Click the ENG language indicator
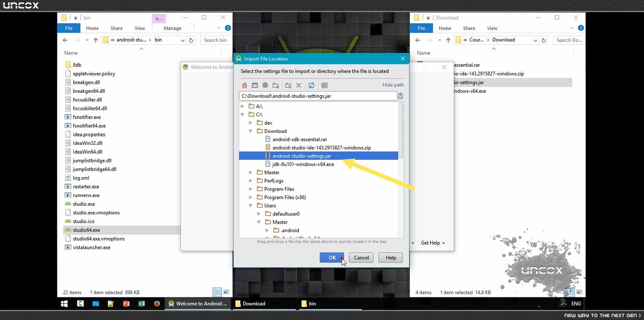 [576, 303]
